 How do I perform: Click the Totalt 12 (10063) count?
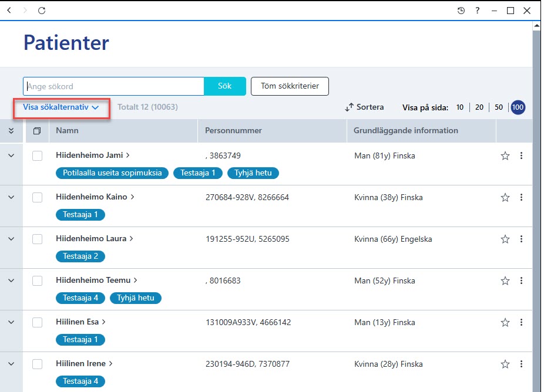pos(147,107)
